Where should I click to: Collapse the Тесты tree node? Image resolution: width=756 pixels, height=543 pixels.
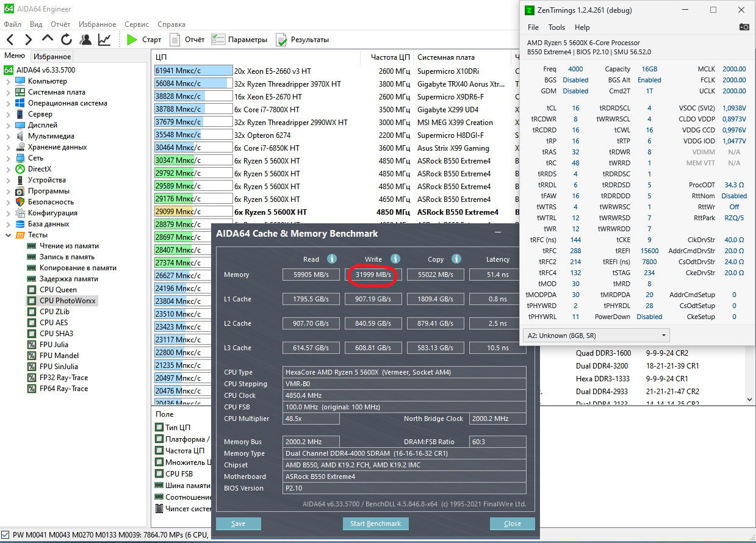click(8, 235)
